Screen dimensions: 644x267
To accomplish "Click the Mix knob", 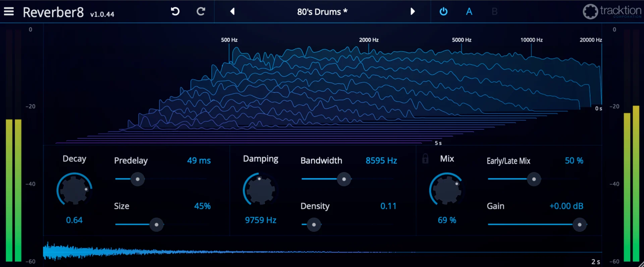I will (447, 189).
